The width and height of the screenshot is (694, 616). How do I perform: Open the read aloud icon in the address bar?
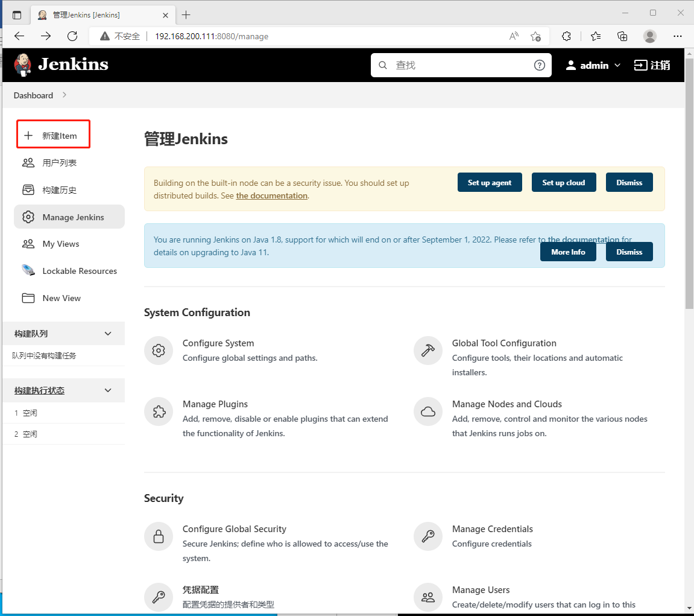pos(514,36)
